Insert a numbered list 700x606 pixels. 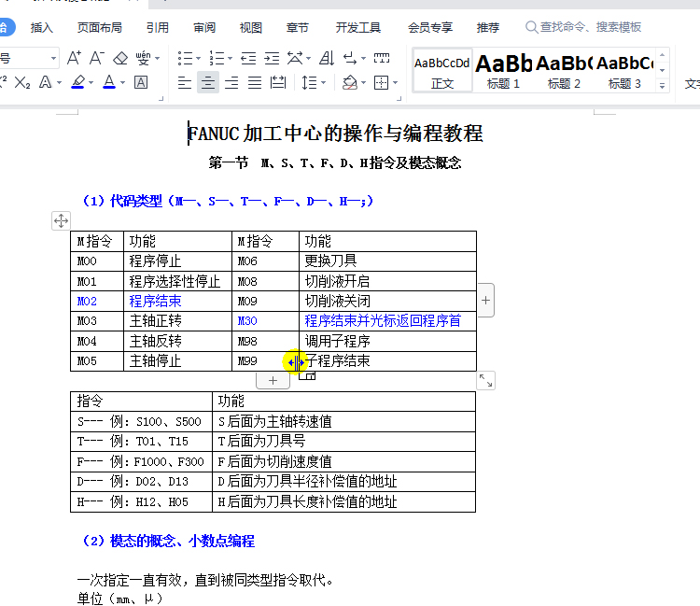217,58
